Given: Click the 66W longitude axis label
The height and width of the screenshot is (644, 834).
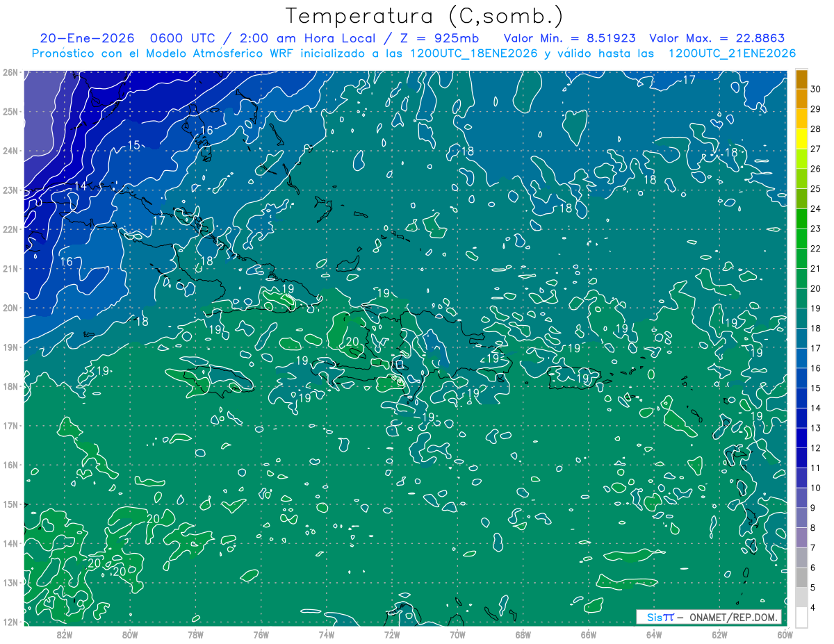Looking at the screenshot, I should [x=589, y=634].
